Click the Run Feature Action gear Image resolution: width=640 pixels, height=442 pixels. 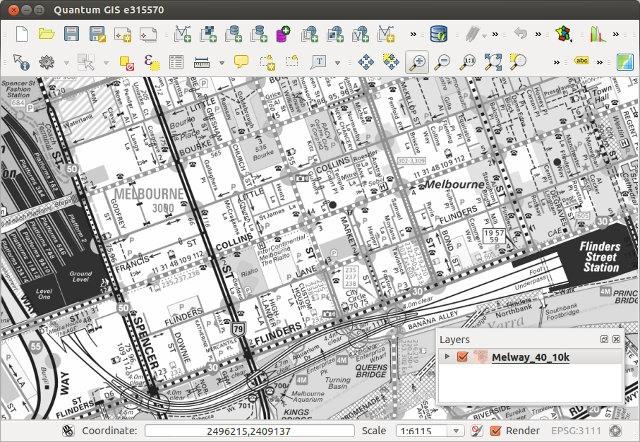(47, 62)
